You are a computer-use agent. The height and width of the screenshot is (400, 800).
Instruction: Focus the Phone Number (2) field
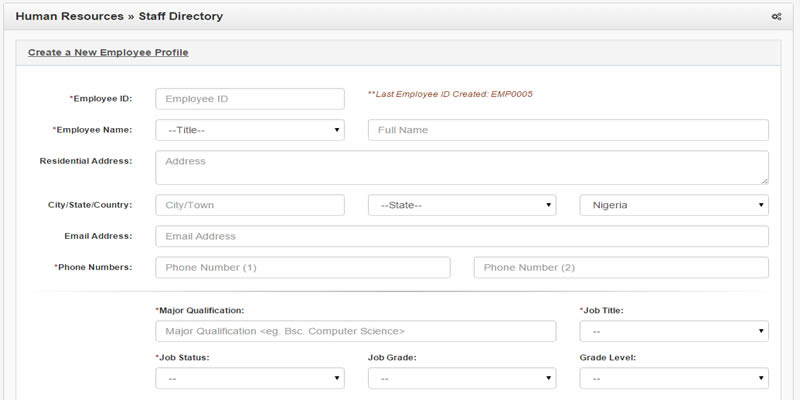(621, 267)
